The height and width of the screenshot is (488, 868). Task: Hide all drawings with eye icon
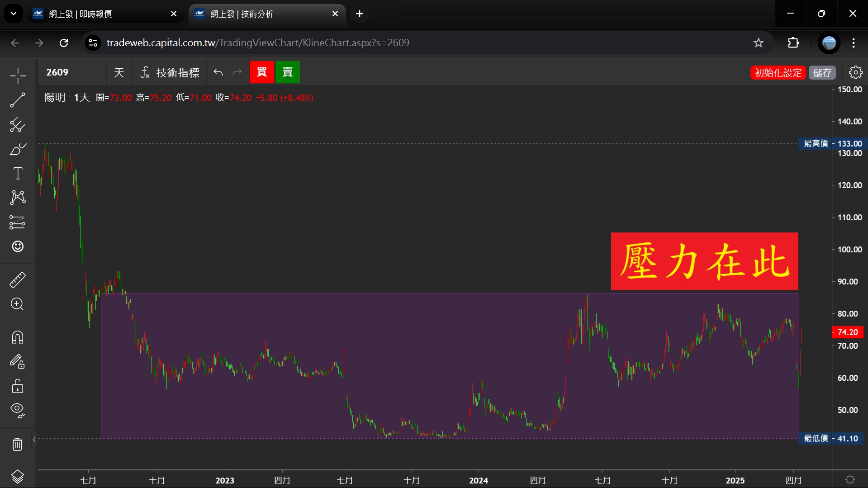[x=18, y=410]
